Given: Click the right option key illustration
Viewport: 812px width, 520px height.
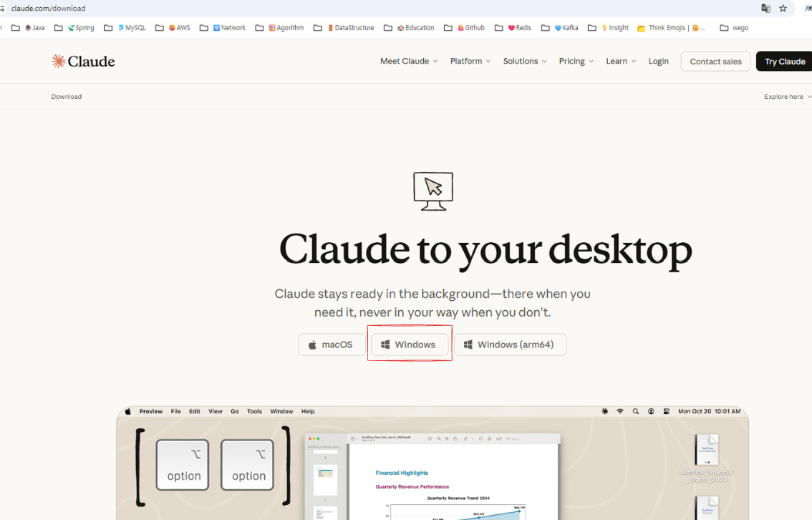Looking at the screenshot, I should [247, 465].
